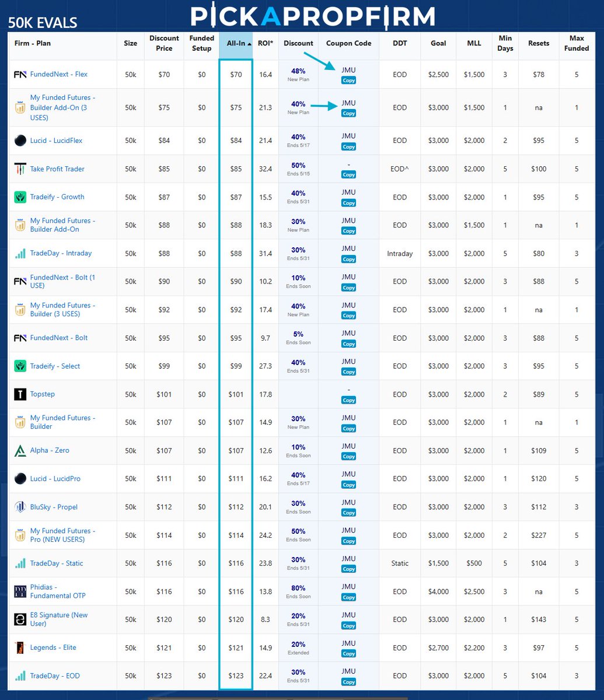
Task: Sort by the Size column header
Action: click(131, 43)
